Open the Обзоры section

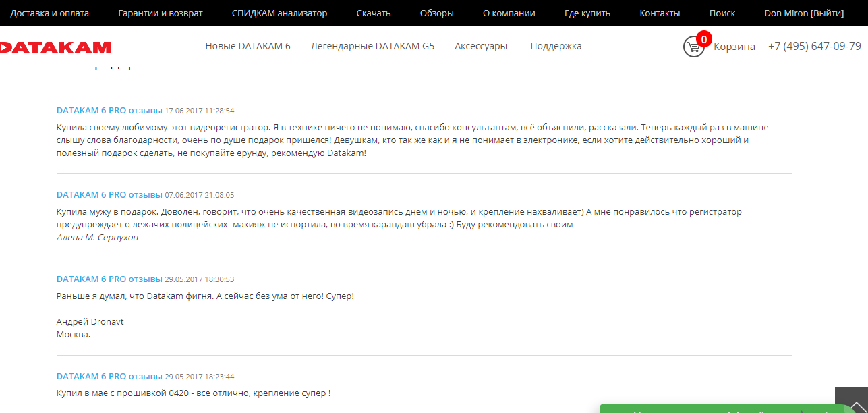point(436,13)
